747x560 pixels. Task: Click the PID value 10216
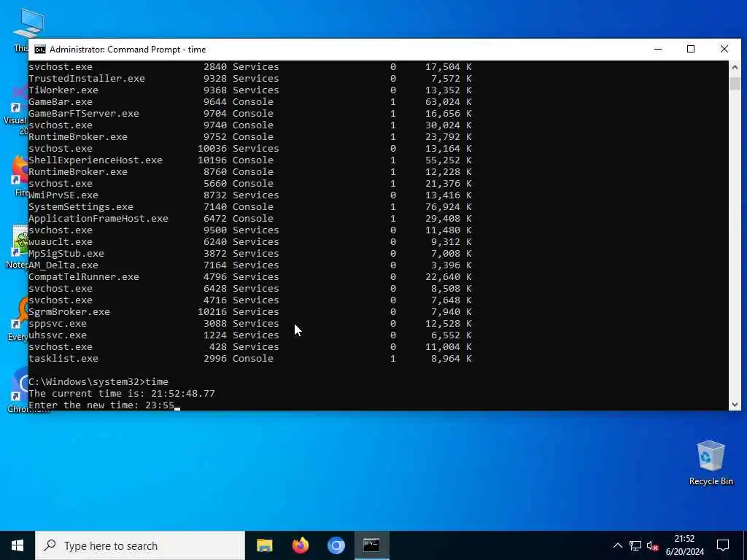[212, 312]
